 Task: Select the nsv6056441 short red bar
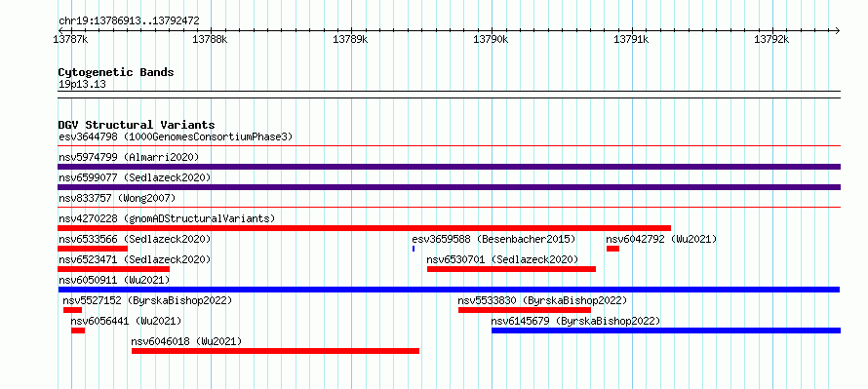[78, 331]
